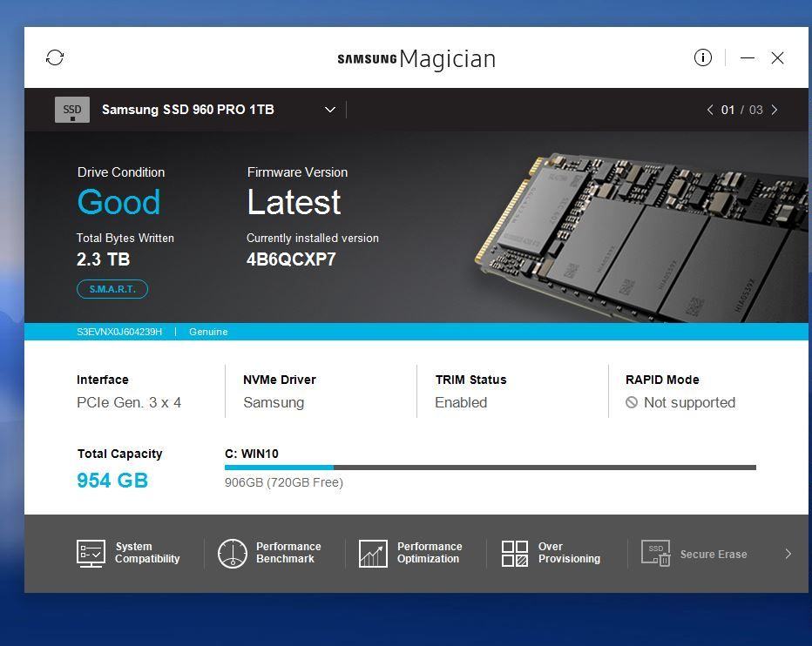Select Samsung SSD 960 PRO 1TB drive name

coord(188,110)
